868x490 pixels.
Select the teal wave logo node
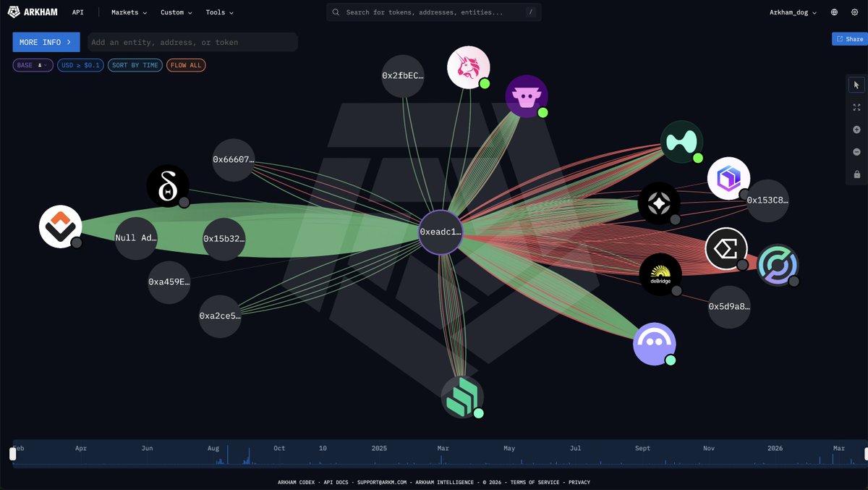point(682,142)
